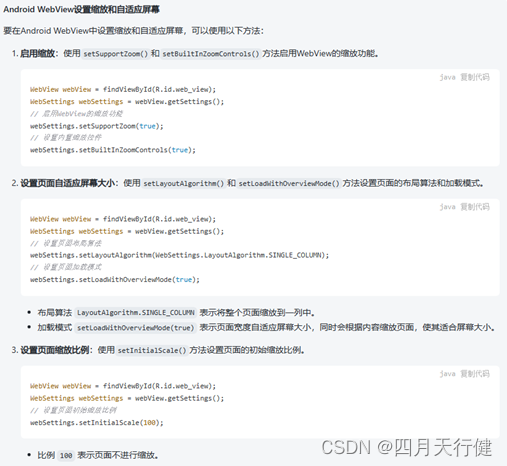Click the comment '// 设置页面布局算法'
Screen dimensions: 507x466
pos(66,243)
